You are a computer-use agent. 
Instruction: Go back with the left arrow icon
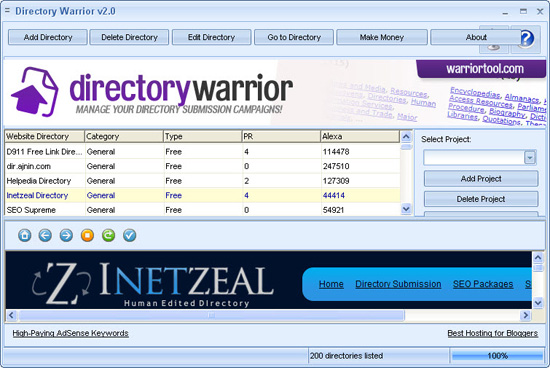(x=45, y=235)
